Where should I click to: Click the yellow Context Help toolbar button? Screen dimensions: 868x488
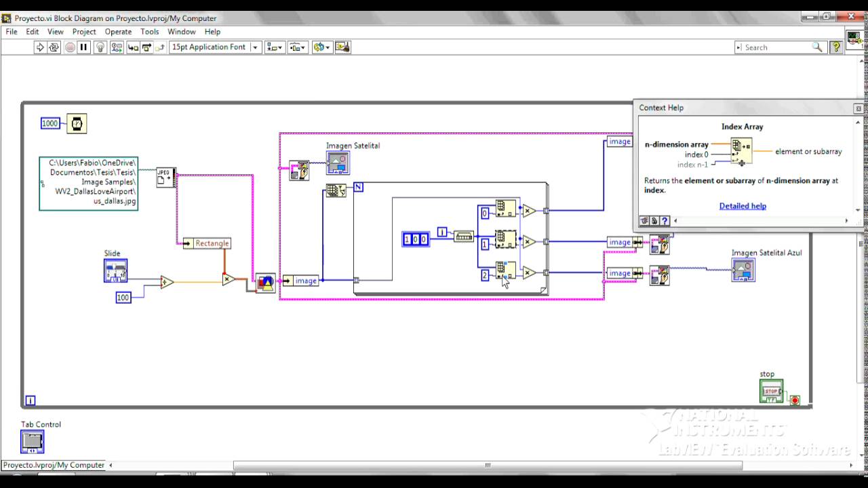(x=836, y=47)
